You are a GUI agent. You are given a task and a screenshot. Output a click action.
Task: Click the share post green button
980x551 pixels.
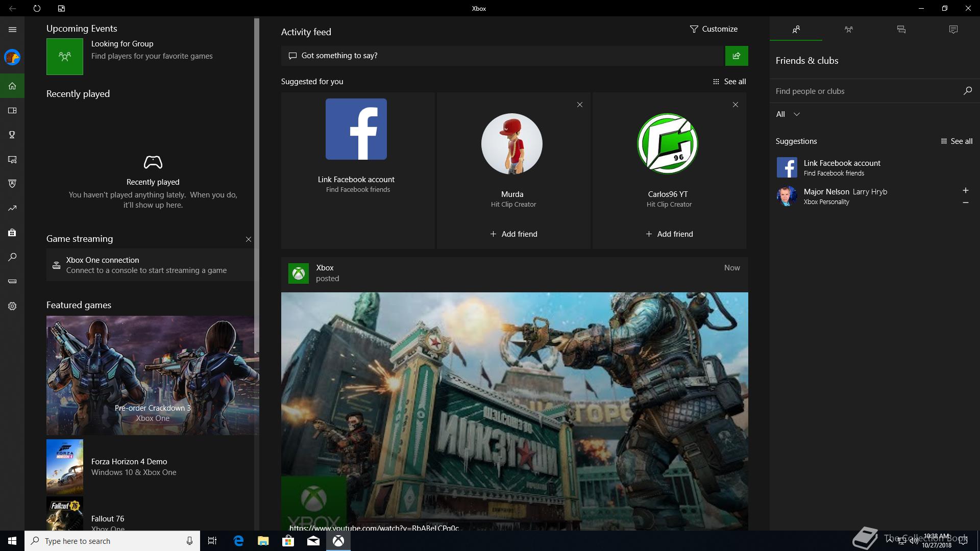pyautogui.click(x=737, y=56)
